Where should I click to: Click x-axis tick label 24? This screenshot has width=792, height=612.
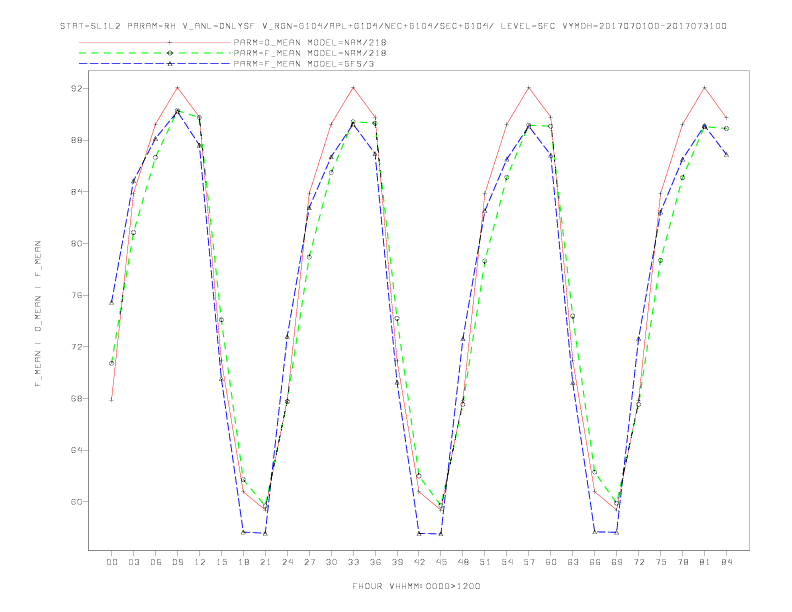click(x=287, y=562)
